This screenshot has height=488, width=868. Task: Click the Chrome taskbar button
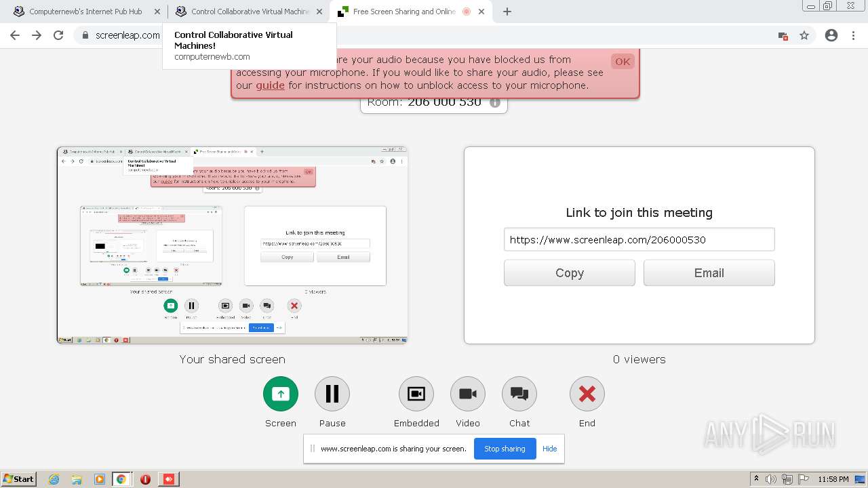[x=121, y=479]
